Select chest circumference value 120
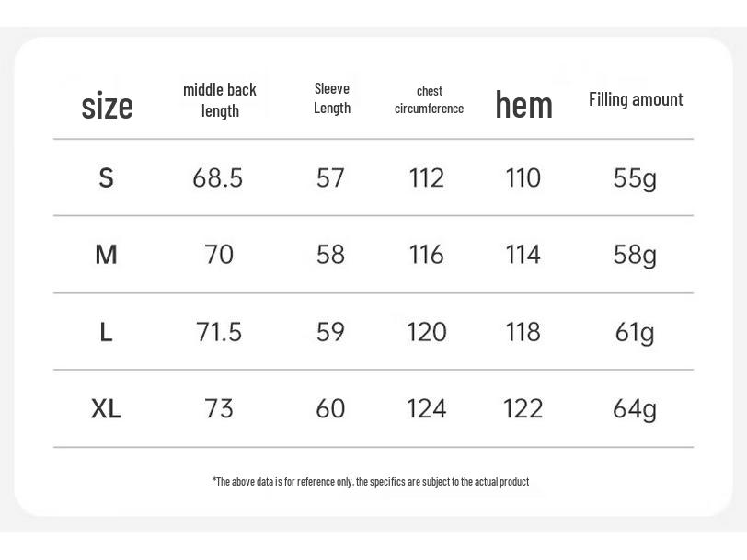Image resolution: width=747 pixels, height=560 pixels. [427, 331]
